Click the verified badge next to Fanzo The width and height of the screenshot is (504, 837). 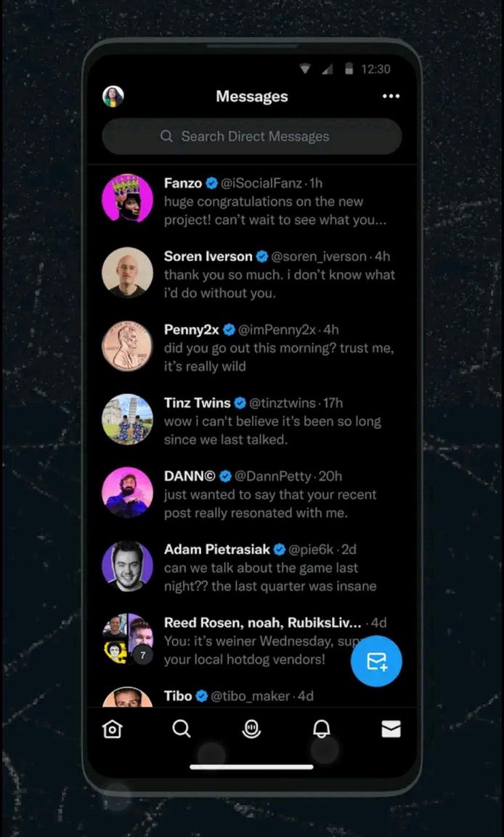[x=211, y=183]
